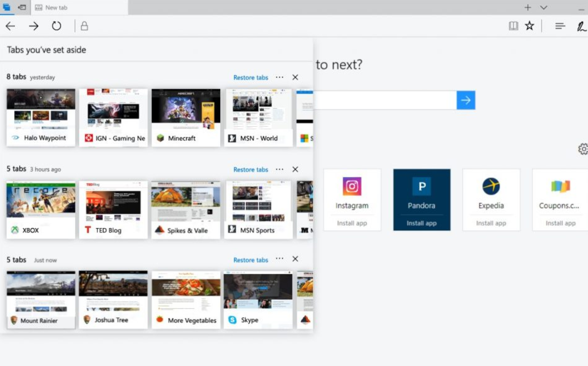The height and width of the screenshot is (366, 588).
Task: Open more options for Just now group
Action: click(279, 258)
